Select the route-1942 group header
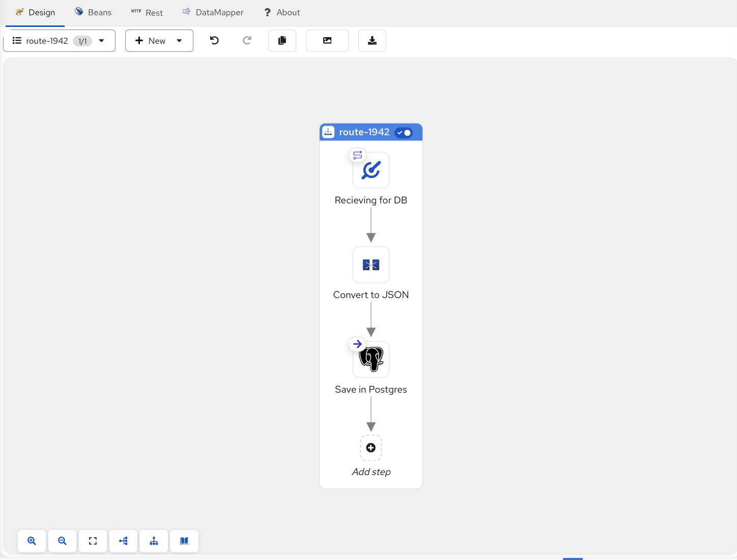This screenshot has width=737, height=560. click(x=371, y=132)
